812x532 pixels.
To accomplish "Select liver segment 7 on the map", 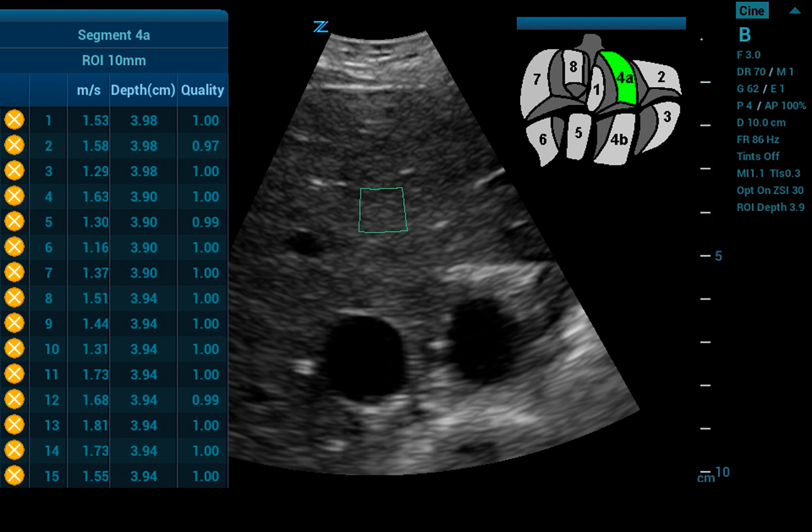I will pos(537,81).
